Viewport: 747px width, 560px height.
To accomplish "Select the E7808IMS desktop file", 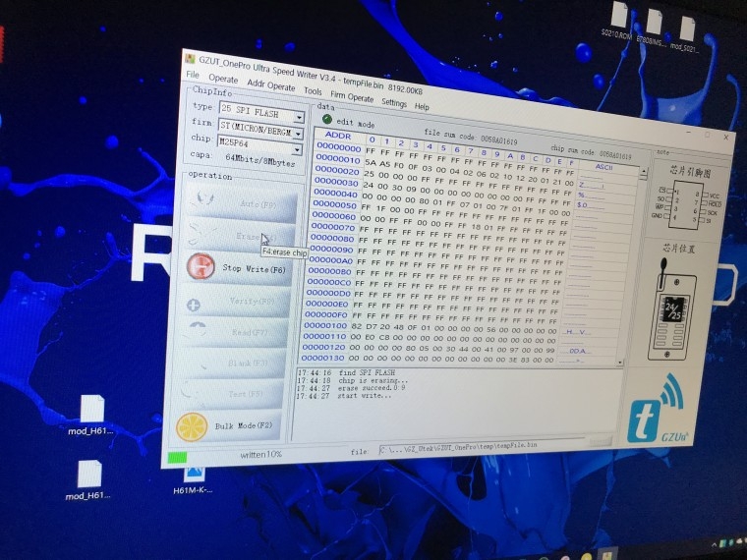I will [653, 27].
